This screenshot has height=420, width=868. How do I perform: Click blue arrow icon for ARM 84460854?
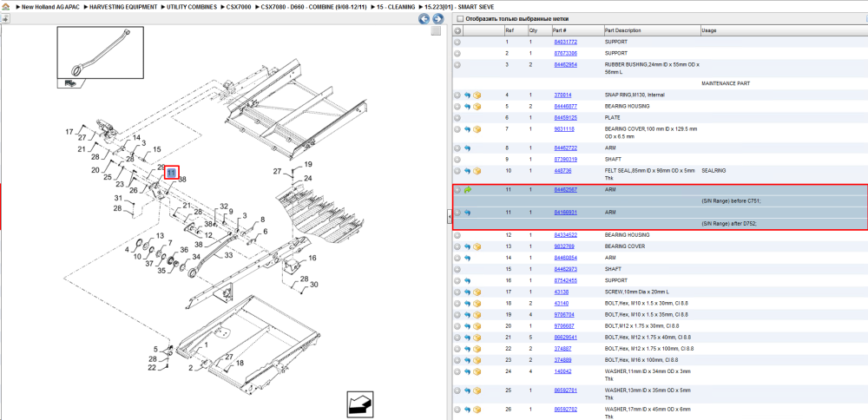click(467, 258)
